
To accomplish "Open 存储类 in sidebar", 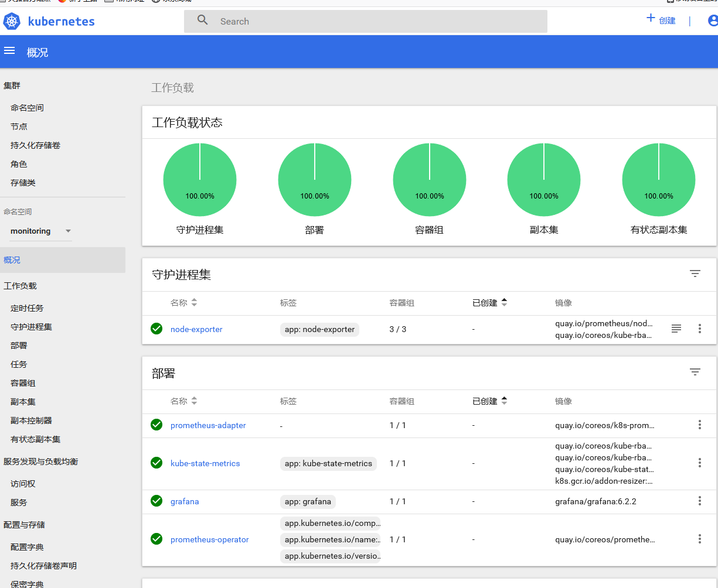I will (x=23, y=183).
